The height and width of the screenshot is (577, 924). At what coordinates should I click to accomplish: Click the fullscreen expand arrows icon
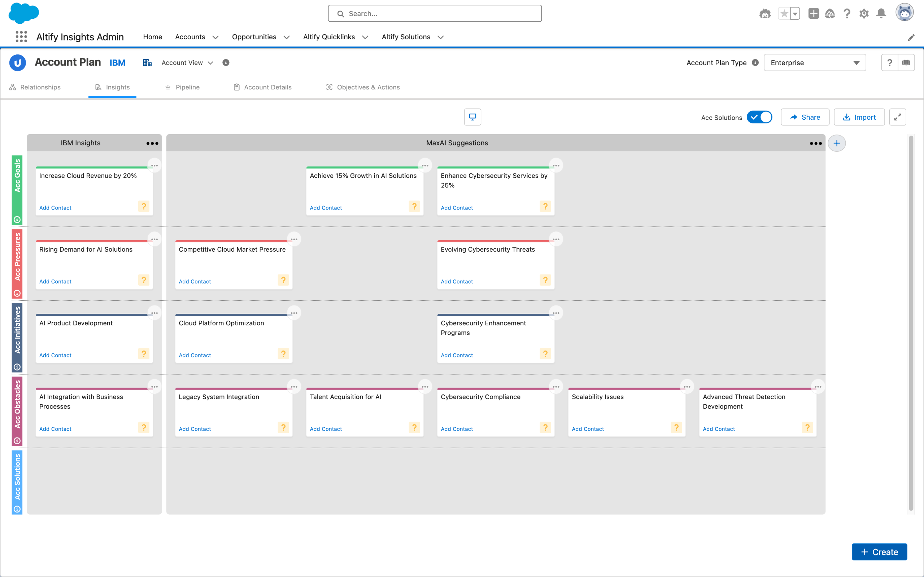tap(897, 117)
